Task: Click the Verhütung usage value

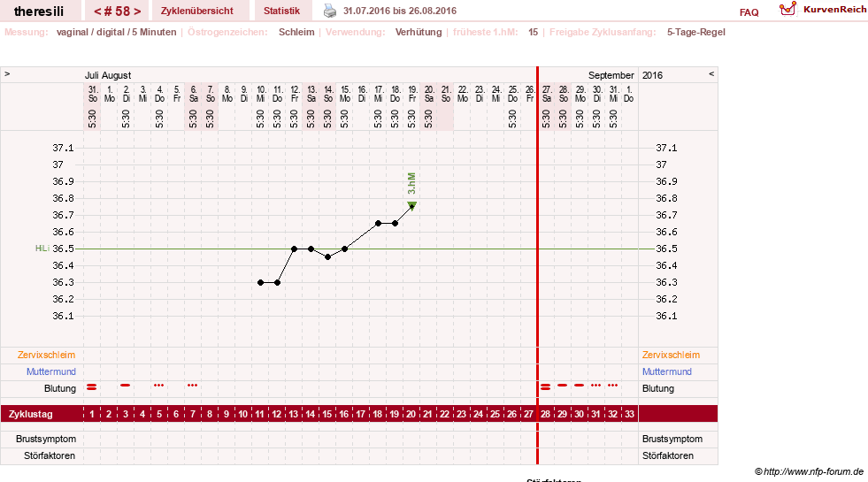Action: coord(419,32)
